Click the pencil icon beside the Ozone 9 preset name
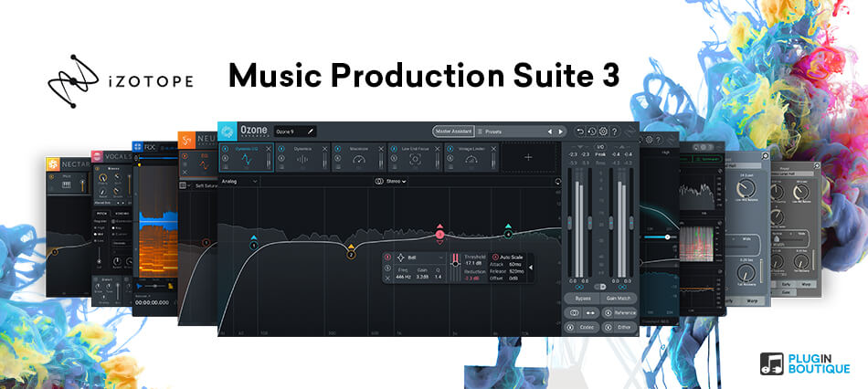 (311, 131)
